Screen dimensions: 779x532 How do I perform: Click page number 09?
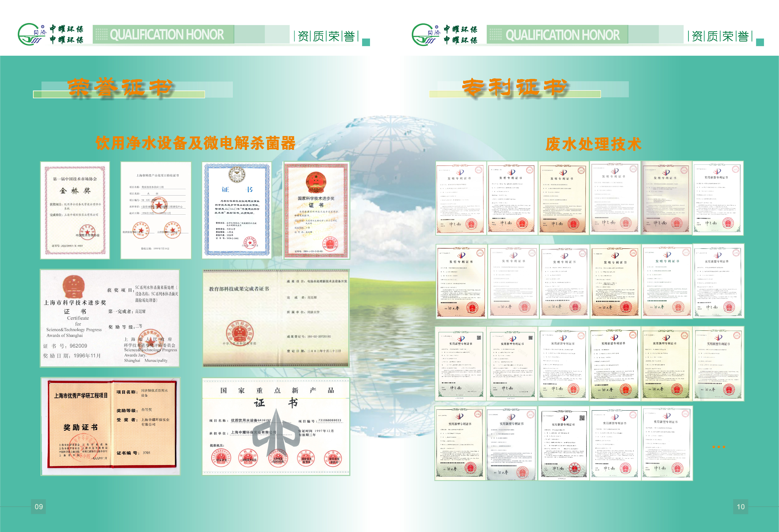point(39,506)
